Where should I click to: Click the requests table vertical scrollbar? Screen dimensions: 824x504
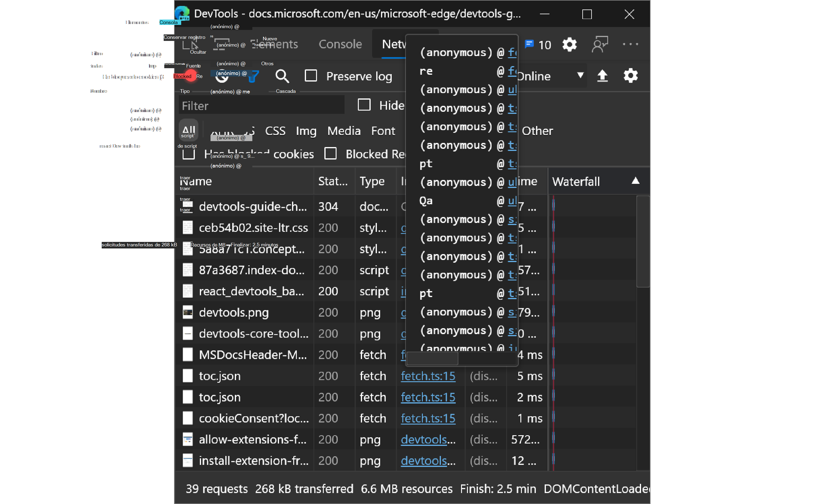click(643, 241)
